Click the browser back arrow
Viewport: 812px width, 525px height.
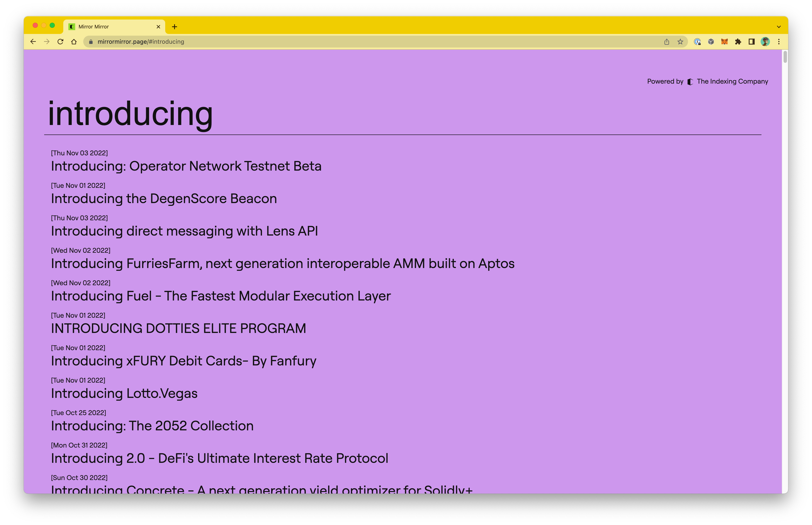33,42
